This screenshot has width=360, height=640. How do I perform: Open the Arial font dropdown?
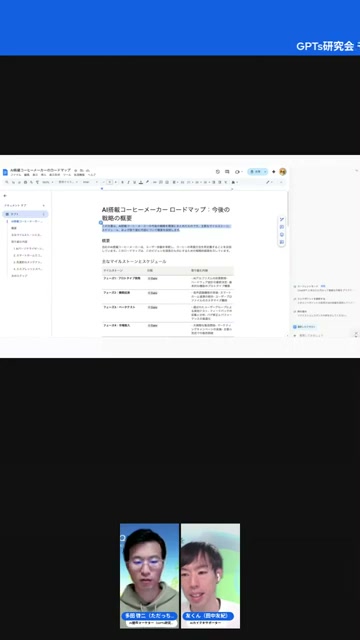[90, 182]
